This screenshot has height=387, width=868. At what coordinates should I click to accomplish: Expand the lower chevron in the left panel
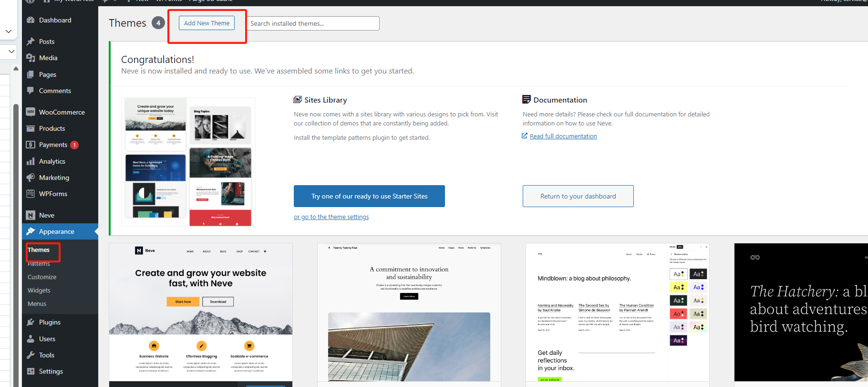click(x=11, y=51)
